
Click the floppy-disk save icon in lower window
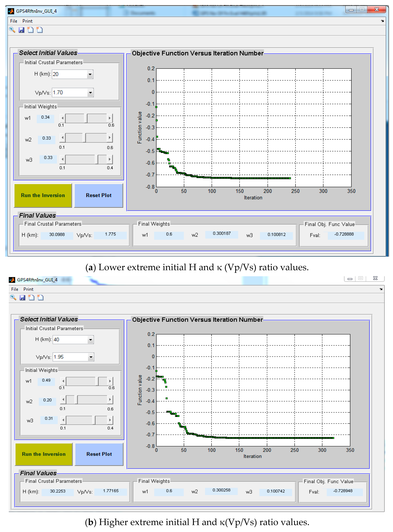tap(22, 297)
